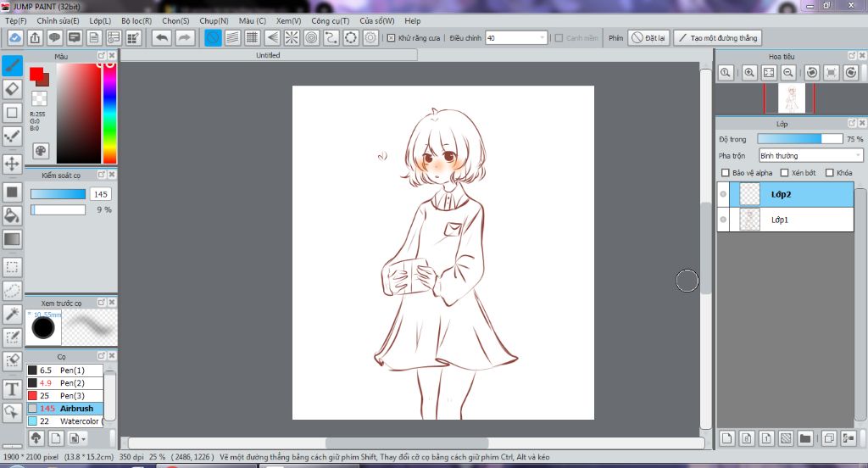Open the brush list options dropdown arrow
This screenshot has width=868, height=468.
[x=77, y=438]
